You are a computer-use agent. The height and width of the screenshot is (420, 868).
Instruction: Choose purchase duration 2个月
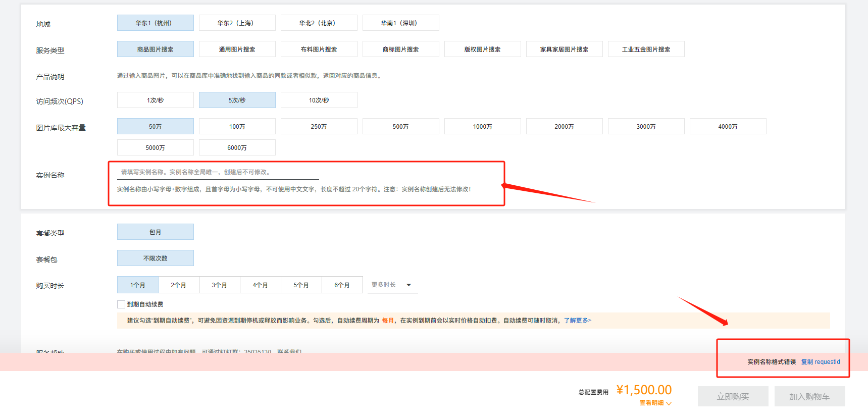pos(179,285)
